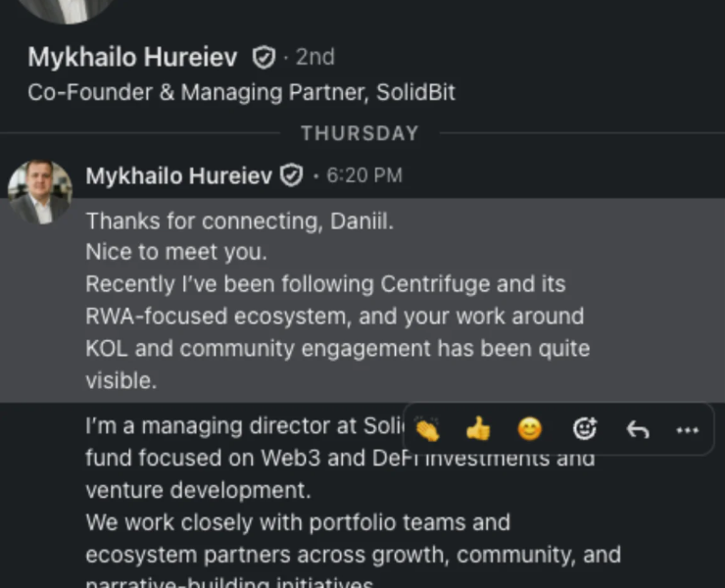
Task: Click the "Nice to meet you." line
Action: click(x=175, y=253)
